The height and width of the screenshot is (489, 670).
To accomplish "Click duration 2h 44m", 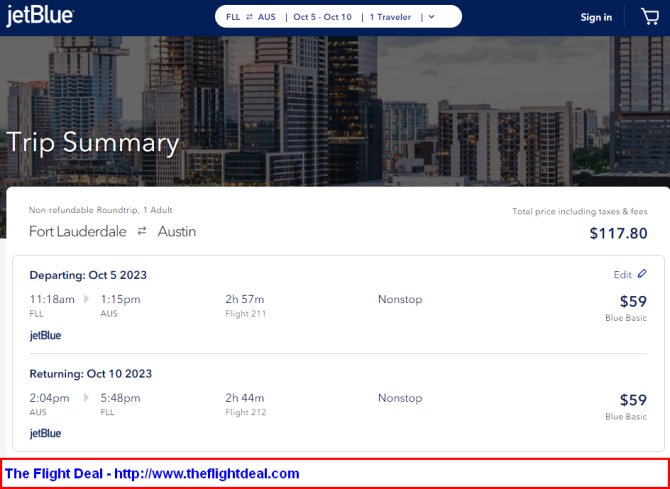I will [x=245, y=398].
